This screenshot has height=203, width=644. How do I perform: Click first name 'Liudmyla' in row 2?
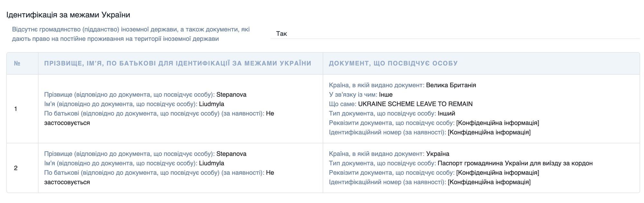point(212,163)
